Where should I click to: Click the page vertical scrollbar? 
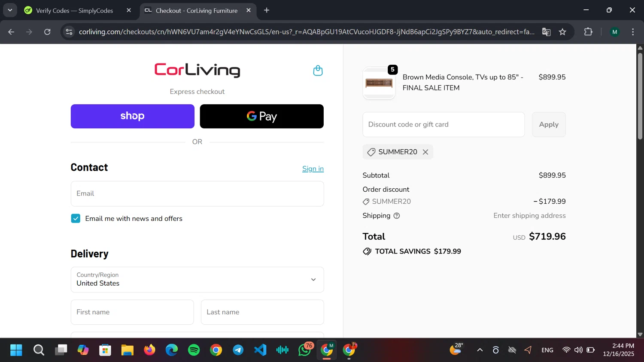click(640, 97)
